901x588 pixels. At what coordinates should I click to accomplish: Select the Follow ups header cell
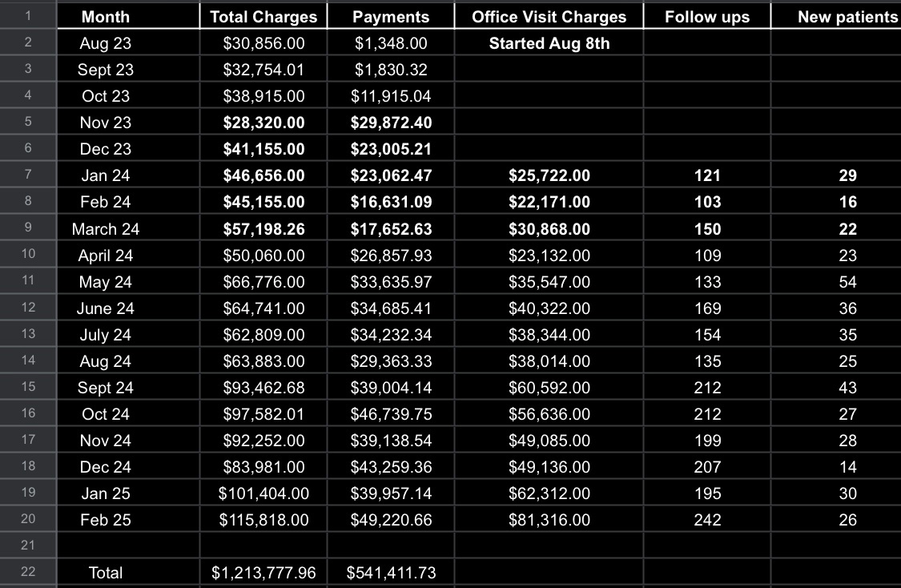(x=707, y=17)
